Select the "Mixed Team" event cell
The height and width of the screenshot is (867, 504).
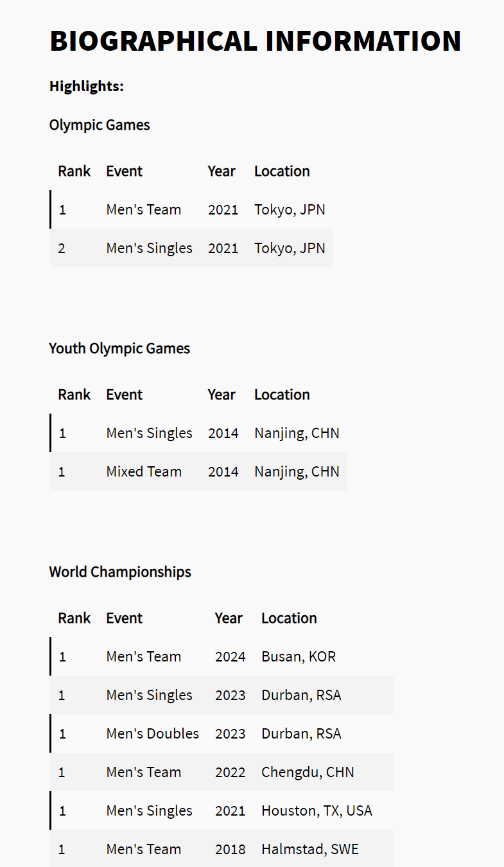point(144,471)
